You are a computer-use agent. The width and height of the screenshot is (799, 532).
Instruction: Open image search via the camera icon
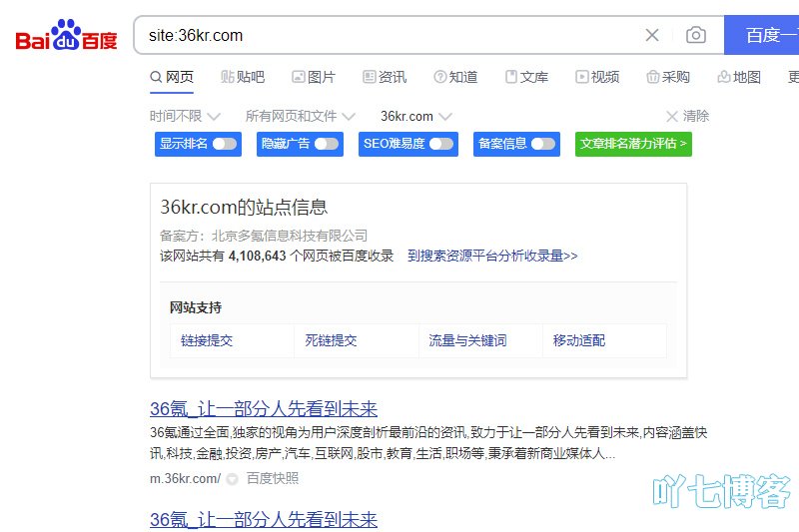(695, 35)
